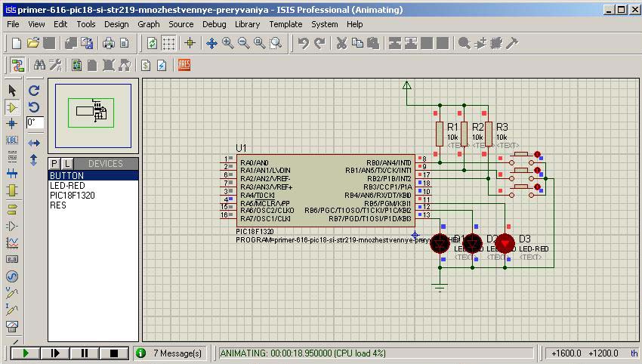Pick the Selection arrow tool
The height and width of the screenshot is (364, 642).
click(12, 91)
